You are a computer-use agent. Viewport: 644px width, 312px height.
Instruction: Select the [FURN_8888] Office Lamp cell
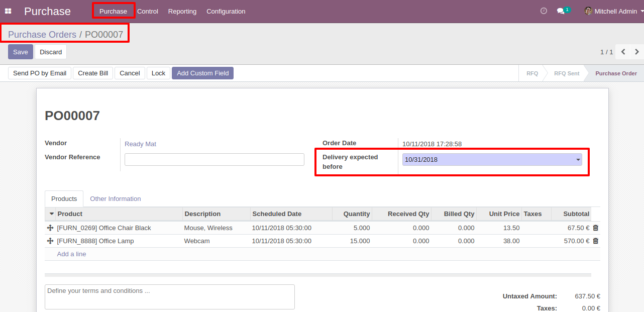[119, 241]
